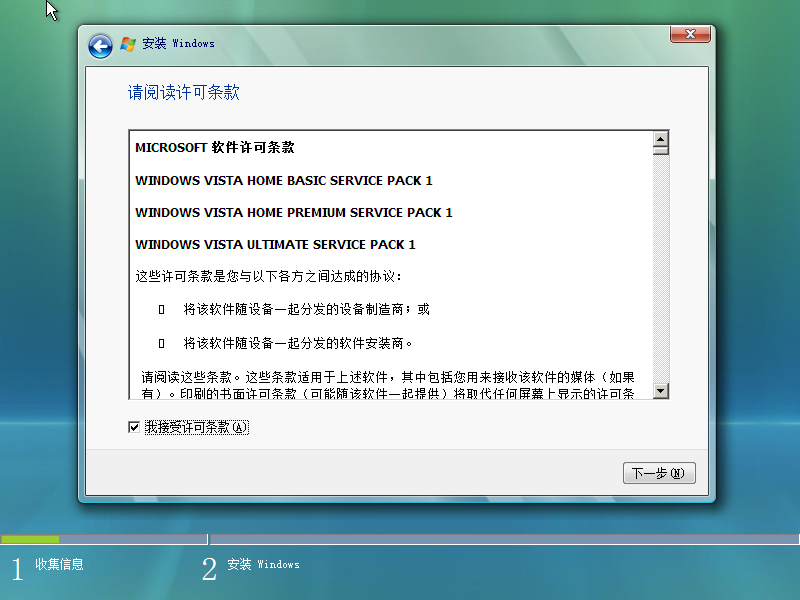Click the 我接受许可条款(A) label
800x600 pixels.
pyautogui.click(x=196, y=427)
